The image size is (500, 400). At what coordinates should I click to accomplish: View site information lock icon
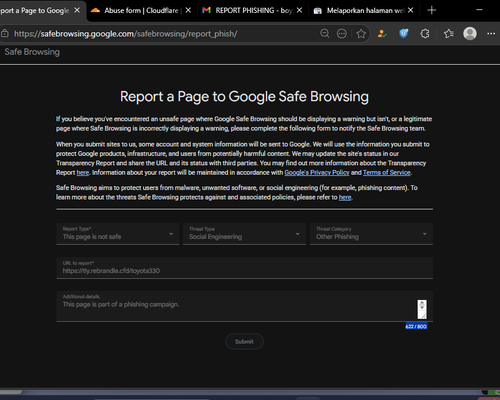[4, 33]
